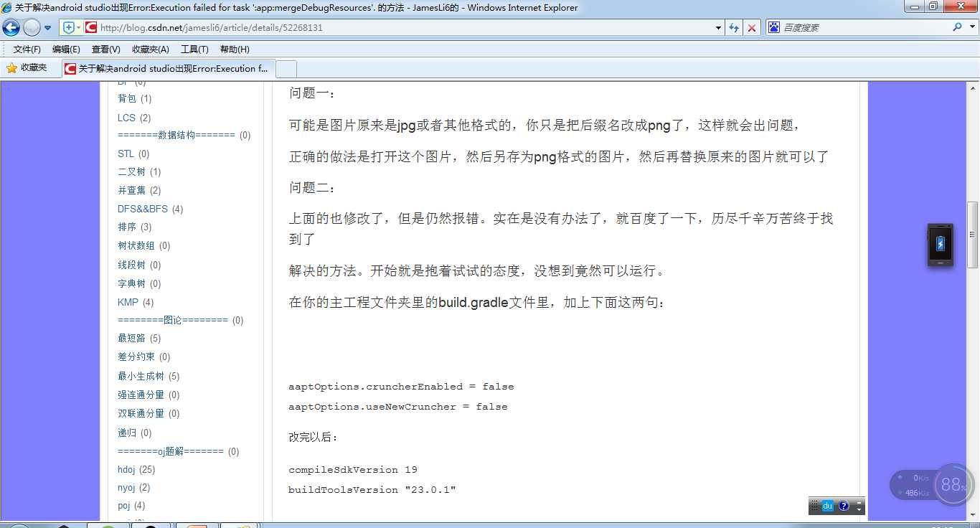The image size is (980, 528).
Task: Click the compileSdkVersion 19 line
Action: click(353, 469)
